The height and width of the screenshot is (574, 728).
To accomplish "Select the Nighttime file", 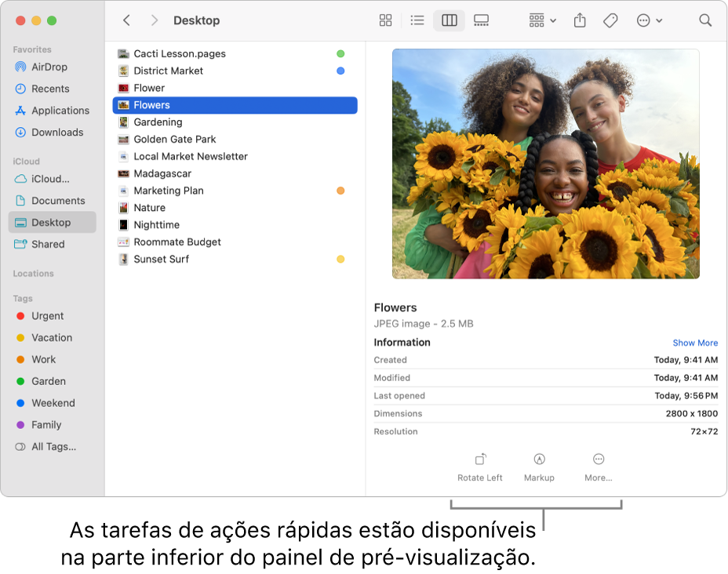I will (235, 225).
